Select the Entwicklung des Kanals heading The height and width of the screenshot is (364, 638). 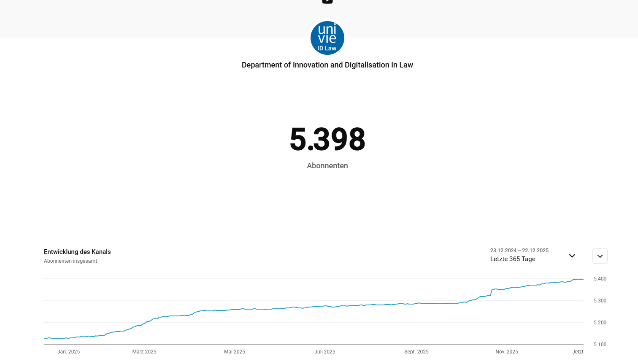point(77,252)
